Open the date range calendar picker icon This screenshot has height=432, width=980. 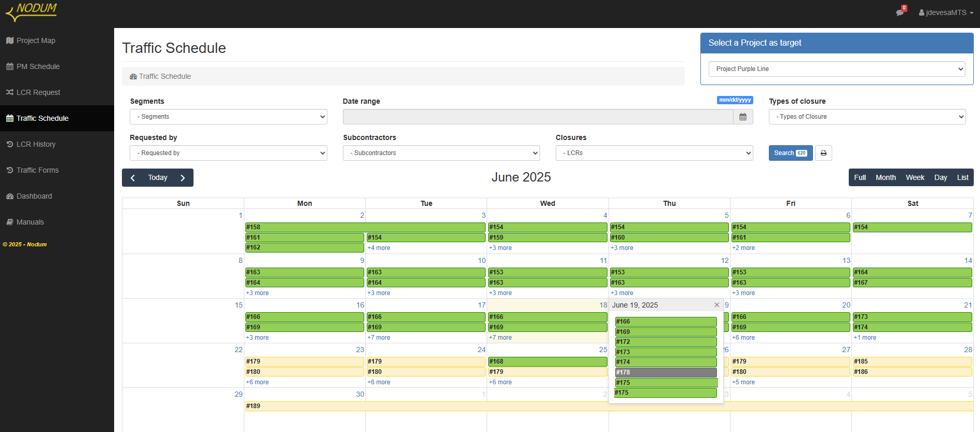tap(743, 117)
